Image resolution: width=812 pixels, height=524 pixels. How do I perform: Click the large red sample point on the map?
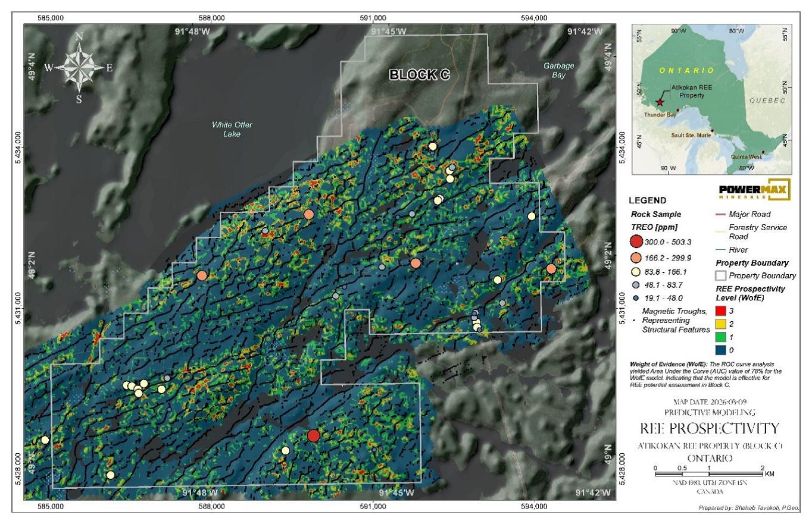tap(314, 436)
